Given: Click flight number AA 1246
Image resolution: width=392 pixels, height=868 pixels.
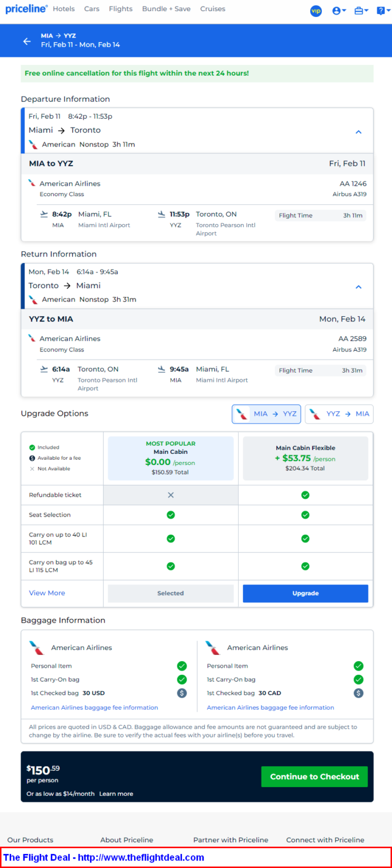Looking at the screenshot, I should tap(353, 183).
